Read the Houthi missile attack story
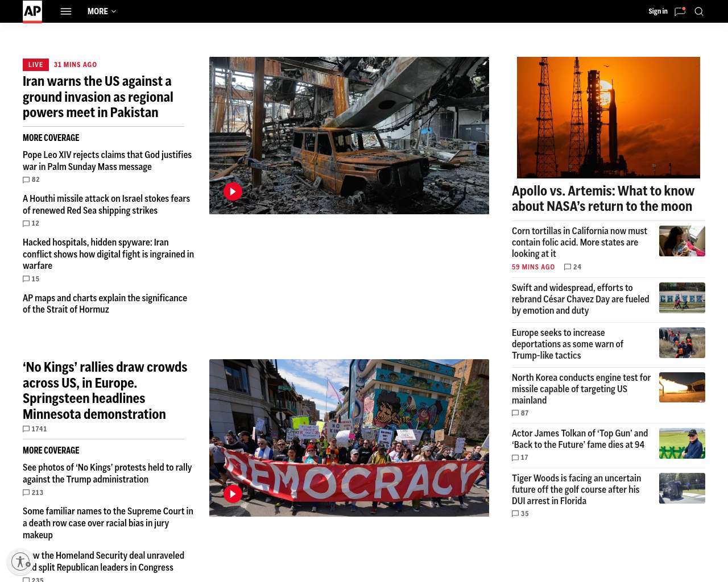This screenshot has height=582, width=728. pos(106,205)
